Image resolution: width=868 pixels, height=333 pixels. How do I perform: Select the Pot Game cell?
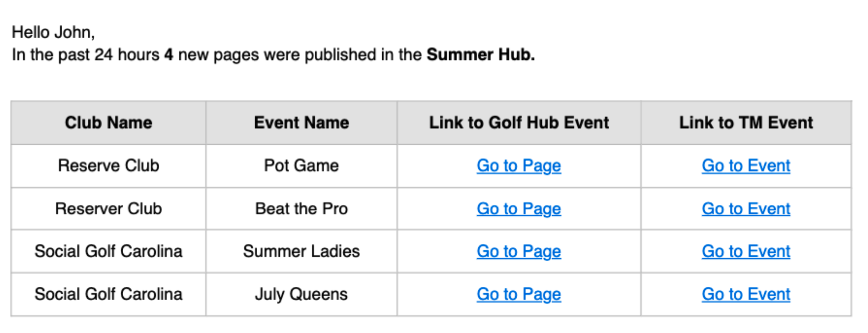pyautogui.click(x=302, y=166)
